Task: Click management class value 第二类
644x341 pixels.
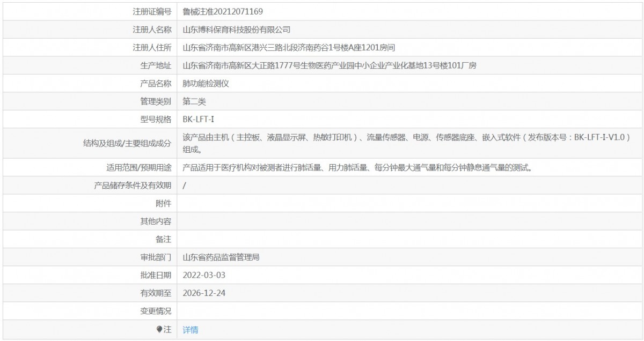Action: coord(194,101)
